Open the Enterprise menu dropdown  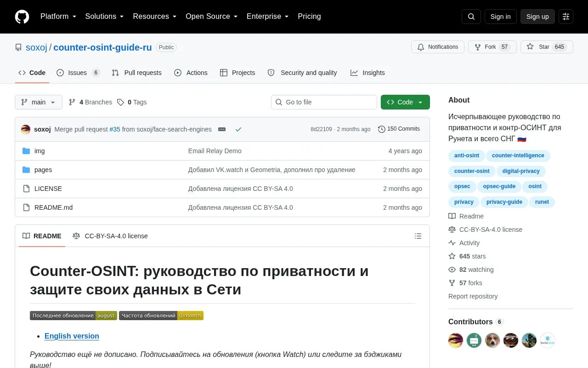tap(268, 17)
